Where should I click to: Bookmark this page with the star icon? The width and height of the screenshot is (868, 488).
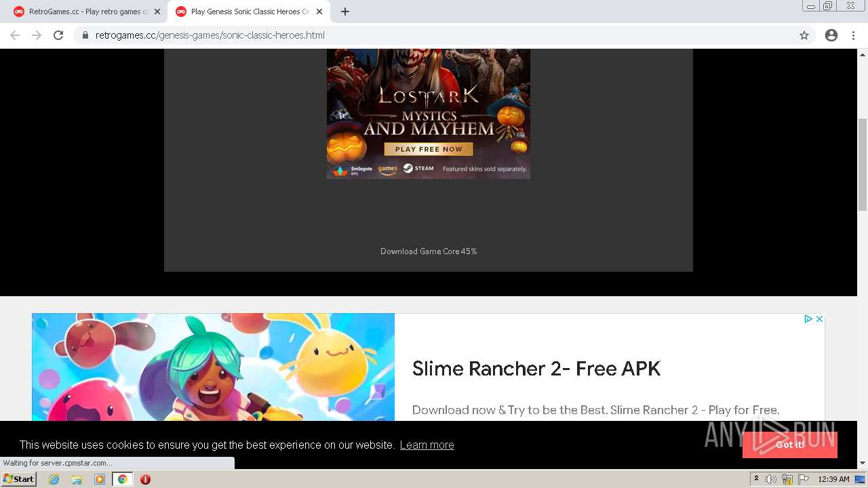pos(804,35)
